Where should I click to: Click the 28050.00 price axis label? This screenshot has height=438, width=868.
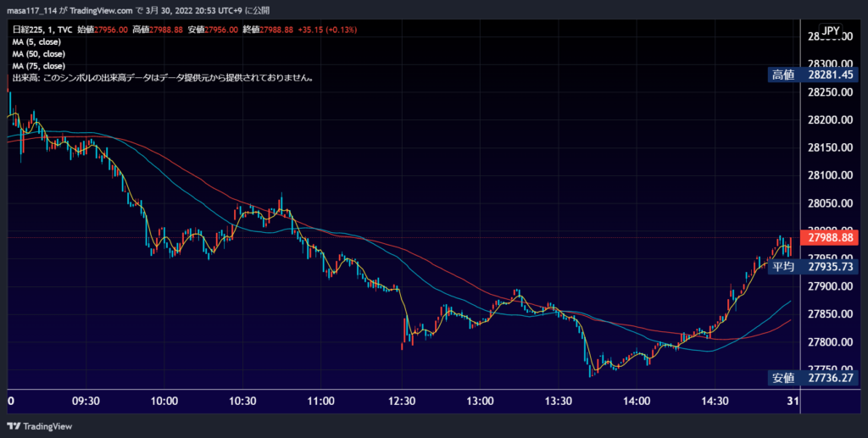(x=831, y=203)
